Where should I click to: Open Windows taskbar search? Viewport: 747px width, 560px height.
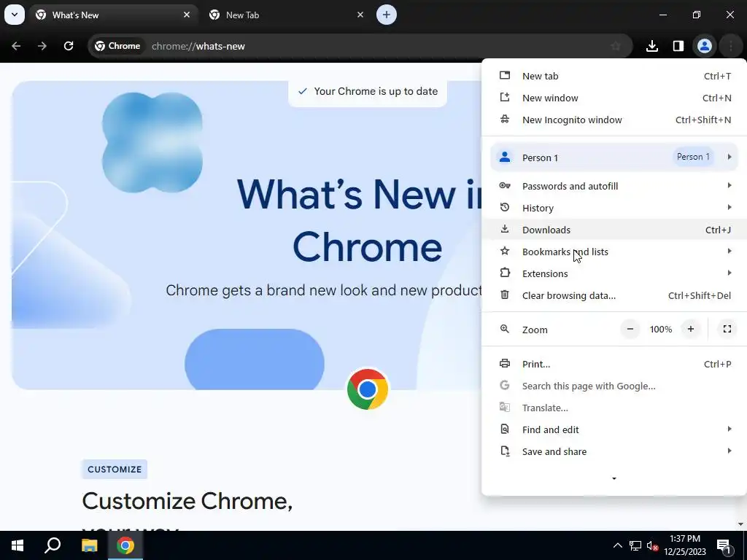(x=53, y=545)
